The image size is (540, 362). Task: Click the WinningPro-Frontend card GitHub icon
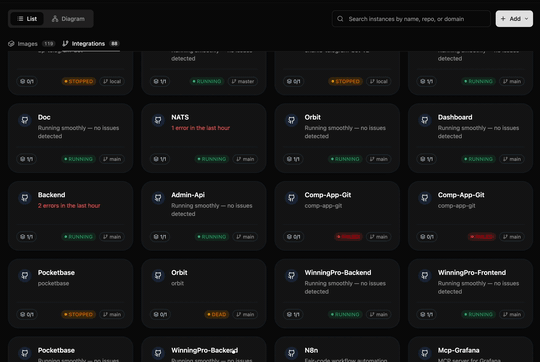[425, 276]
